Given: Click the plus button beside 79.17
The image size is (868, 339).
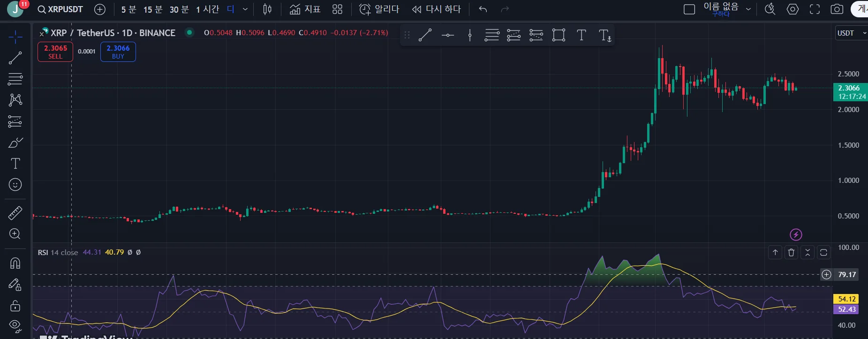Looking at the screenshot, I should (x=826, y=275).
